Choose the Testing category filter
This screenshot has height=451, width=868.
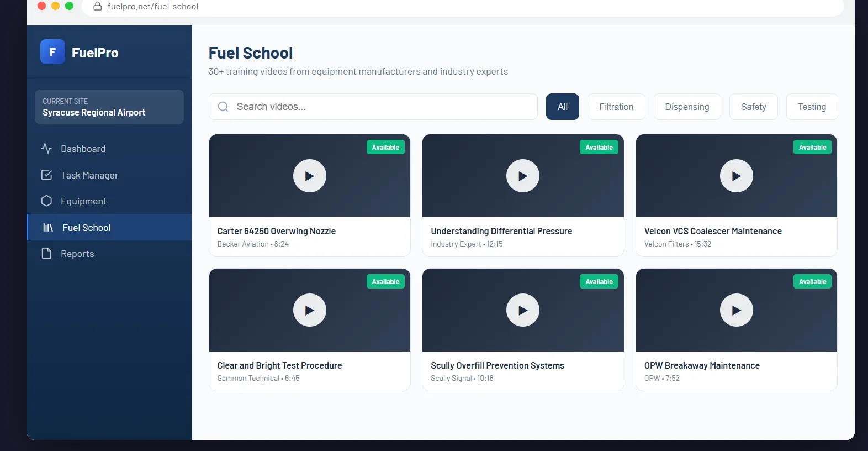[812, 107]
